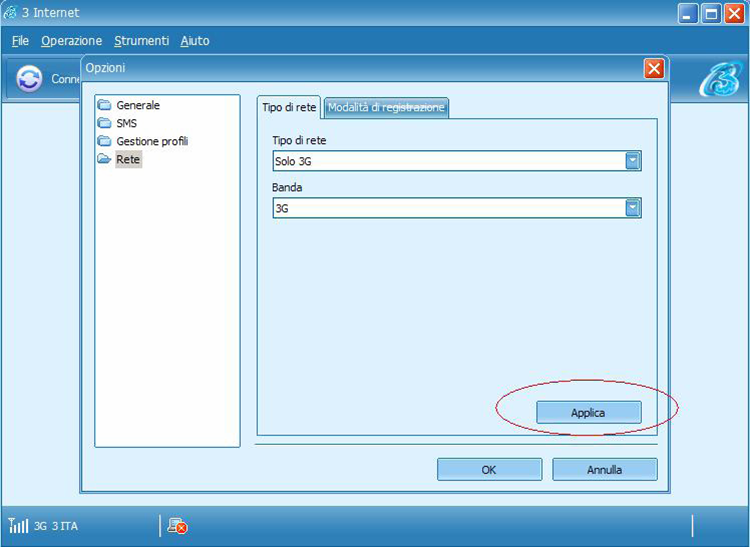This screenshot has width=750, height=547.
Task: Close the Opzioni dialog
Action: click(654, 68)
